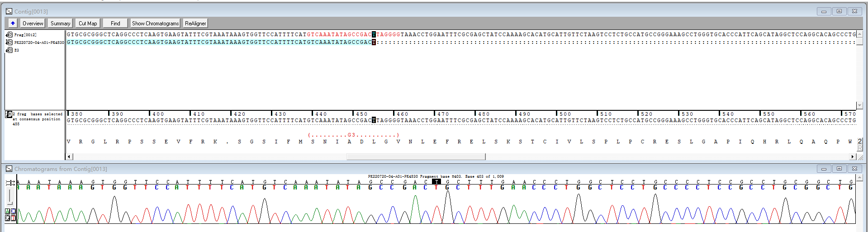The width and height of the screenshot is (868, 232).
Task: Click the Show Chromatograms button
Action: tap(155, 23)
